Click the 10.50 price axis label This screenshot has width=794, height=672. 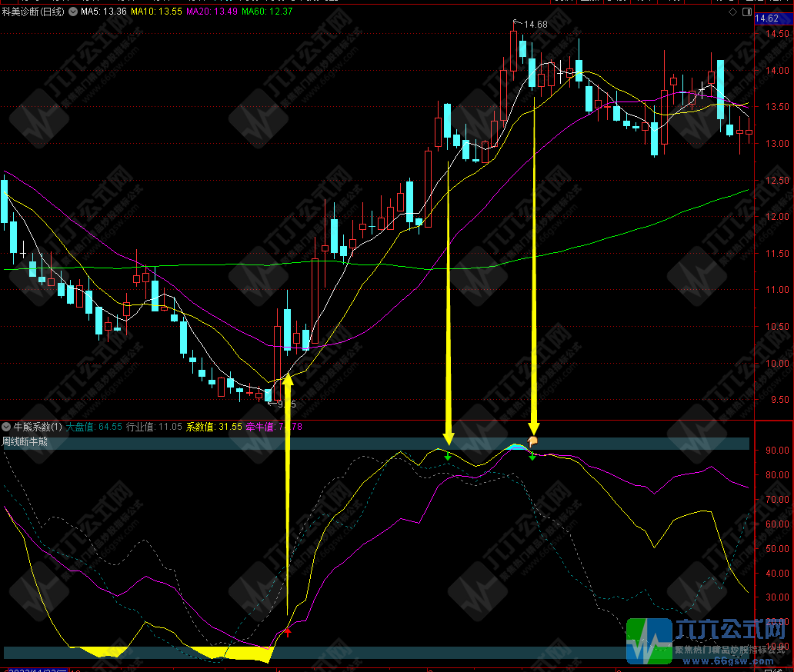(777, 326)
